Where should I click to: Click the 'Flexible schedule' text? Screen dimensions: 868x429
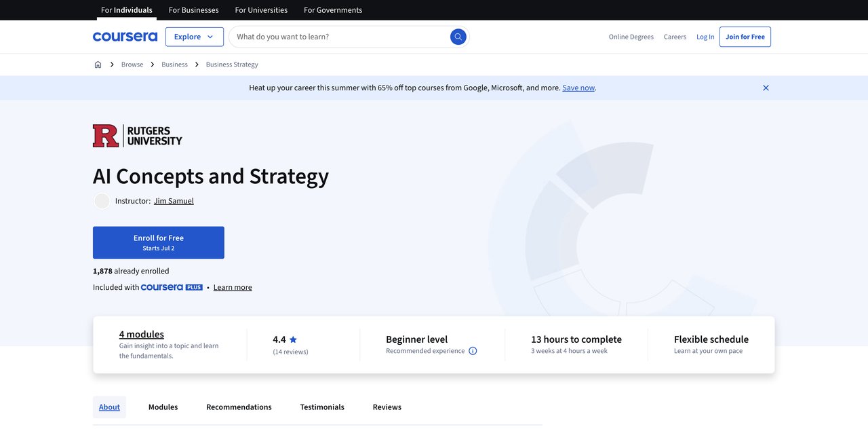coord(711,339)
